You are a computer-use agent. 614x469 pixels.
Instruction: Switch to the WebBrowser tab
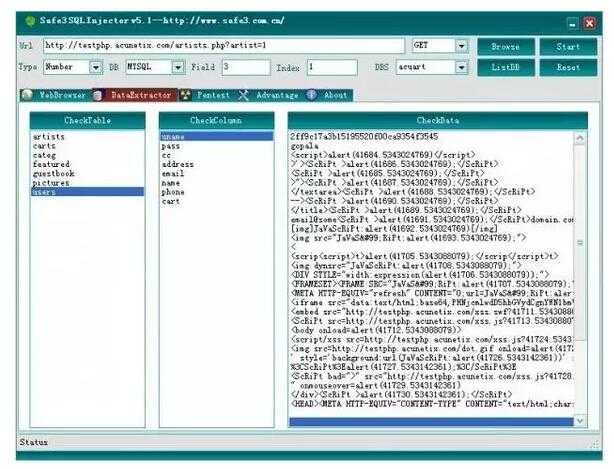(x=54, y=95)
